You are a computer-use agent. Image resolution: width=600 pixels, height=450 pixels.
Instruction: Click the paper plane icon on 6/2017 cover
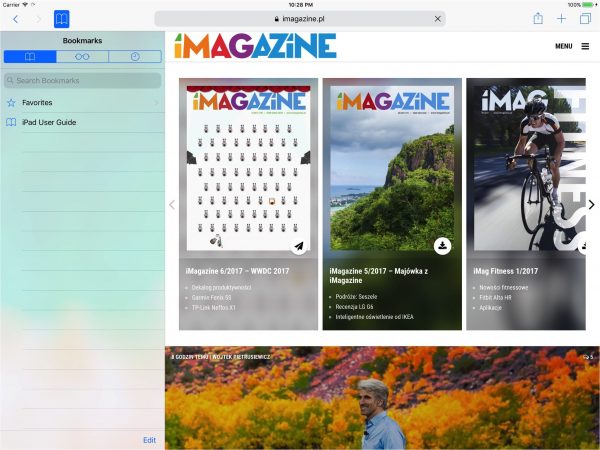(299, 246)
